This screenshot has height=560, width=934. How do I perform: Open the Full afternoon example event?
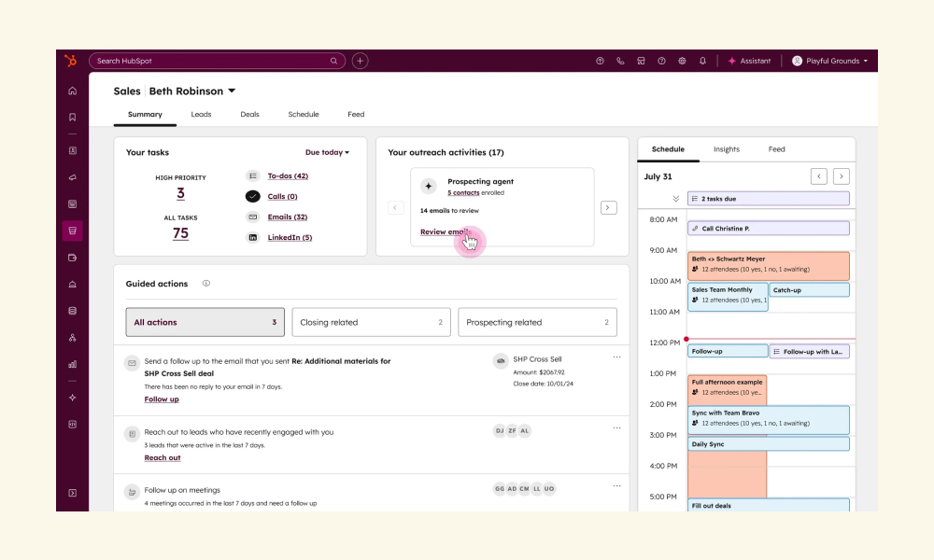pyautogui.click(x=728, y=390)
